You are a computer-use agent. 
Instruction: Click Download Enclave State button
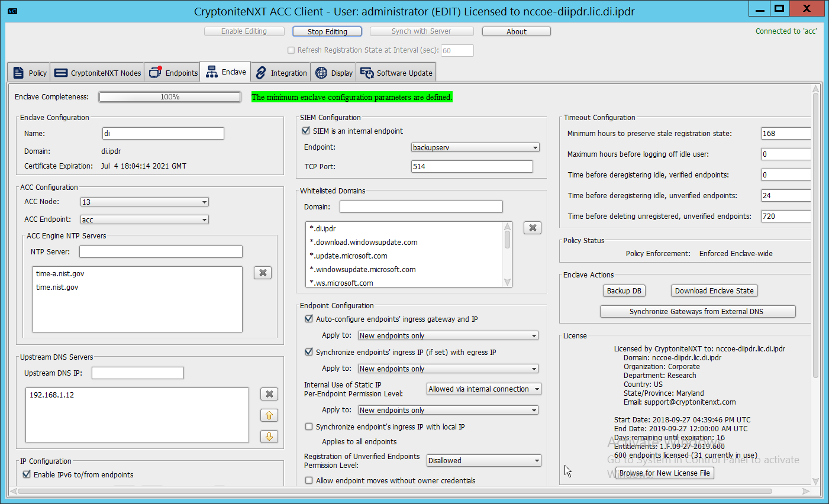pos(714,290)
